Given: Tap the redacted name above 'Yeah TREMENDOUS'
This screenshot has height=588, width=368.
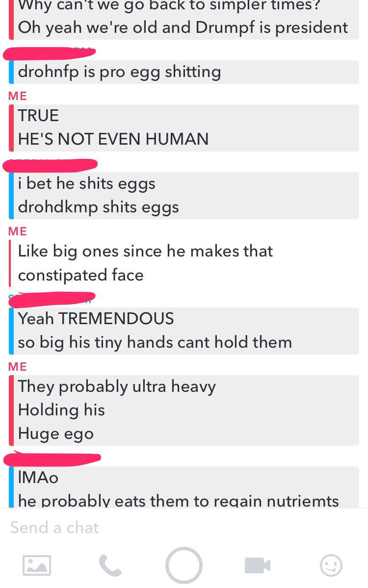Looking at the screenshot, I should 52,300.
